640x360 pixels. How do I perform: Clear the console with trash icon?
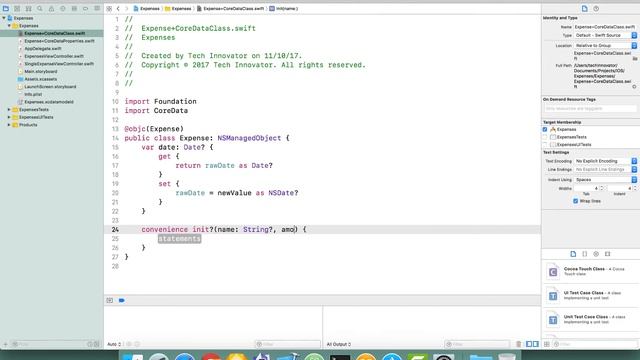point(518,344)
